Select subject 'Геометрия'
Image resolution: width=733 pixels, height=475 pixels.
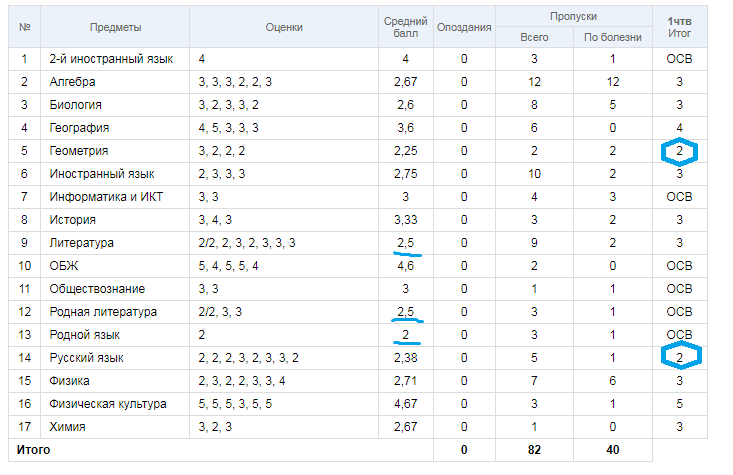coord(79,151)
